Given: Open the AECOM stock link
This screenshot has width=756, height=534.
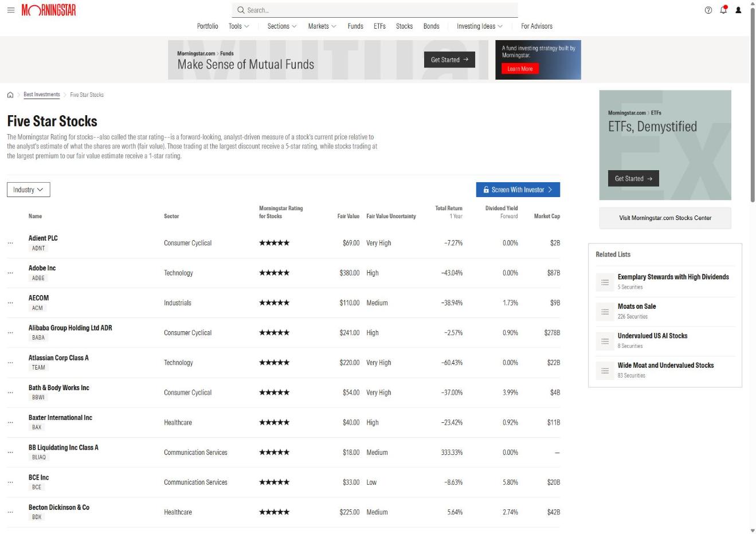Looking at the screenshot, I should click(x=38, y=298).
